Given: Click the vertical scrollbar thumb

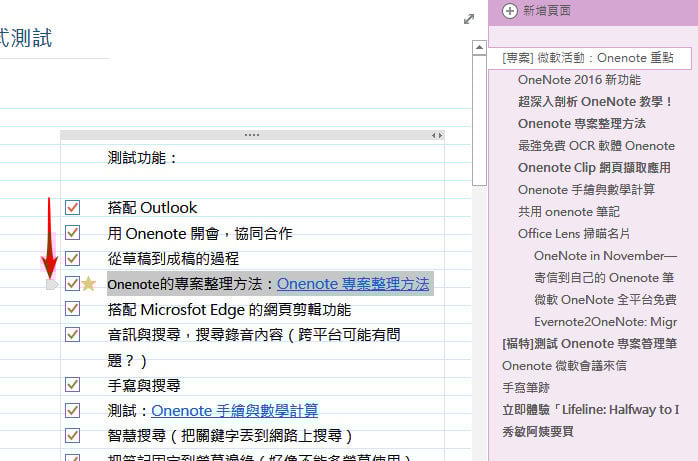Looking at the screenshot, I should tap(479, 120).
